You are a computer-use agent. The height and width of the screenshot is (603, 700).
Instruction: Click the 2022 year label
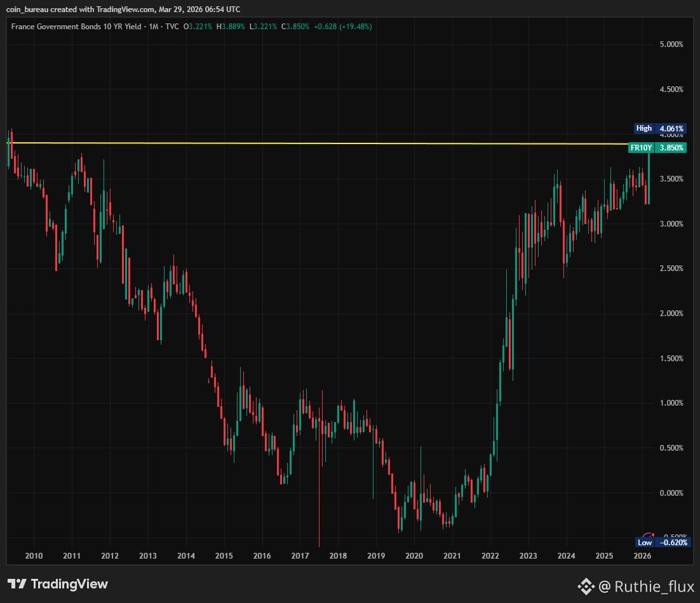(490, 556)
